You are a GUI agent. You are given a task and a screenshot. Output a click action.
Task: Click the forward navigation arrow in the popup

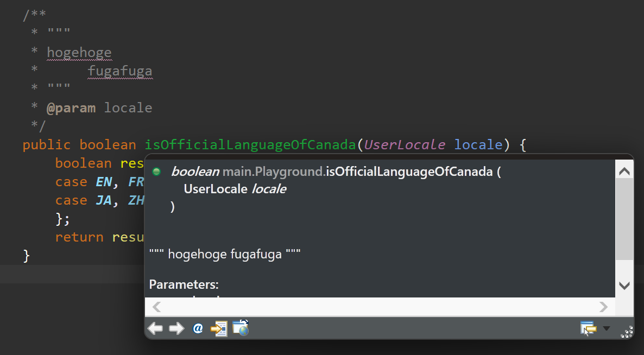coord(176,328)
